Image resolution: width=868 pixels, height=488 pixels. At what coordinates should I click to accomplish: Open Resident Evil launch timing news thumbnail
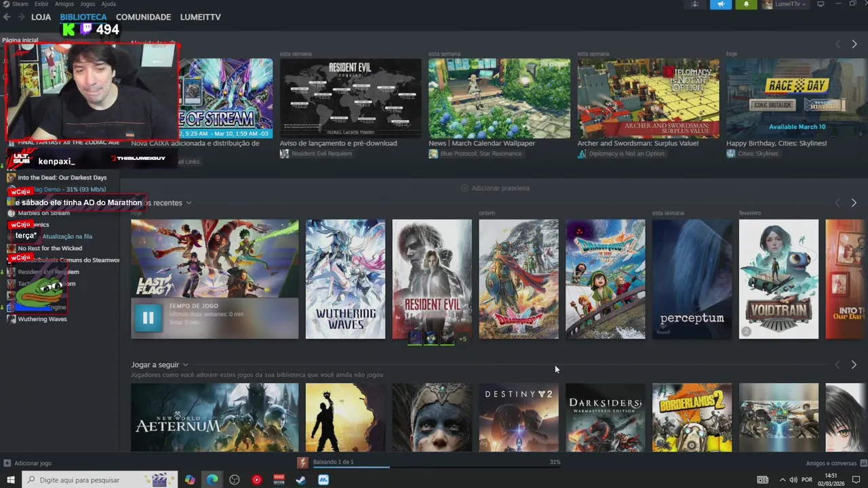tap(350, 98)
